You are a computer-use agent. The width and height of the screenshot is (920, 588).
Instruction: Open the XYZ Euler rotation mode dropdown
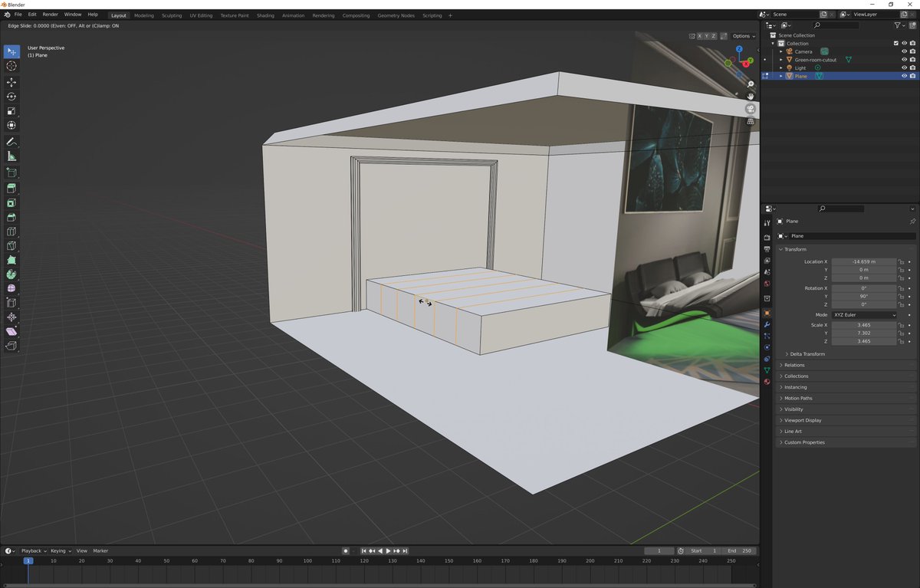(x=864, y=315)
